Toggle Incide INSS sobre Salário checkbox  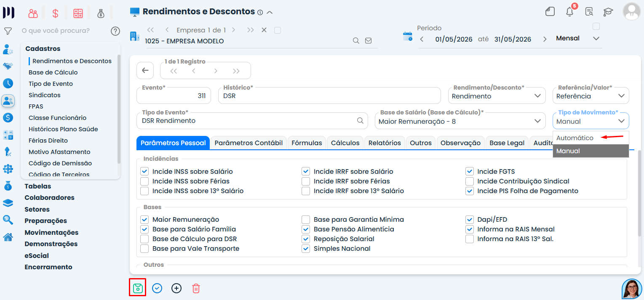[x=144, y=171]
